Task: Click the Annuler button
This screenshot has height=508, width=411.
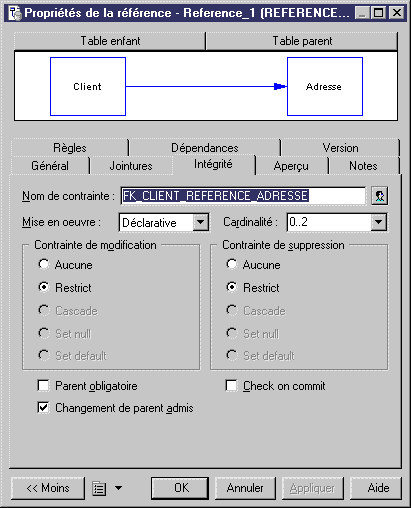Action: (245, 488)
